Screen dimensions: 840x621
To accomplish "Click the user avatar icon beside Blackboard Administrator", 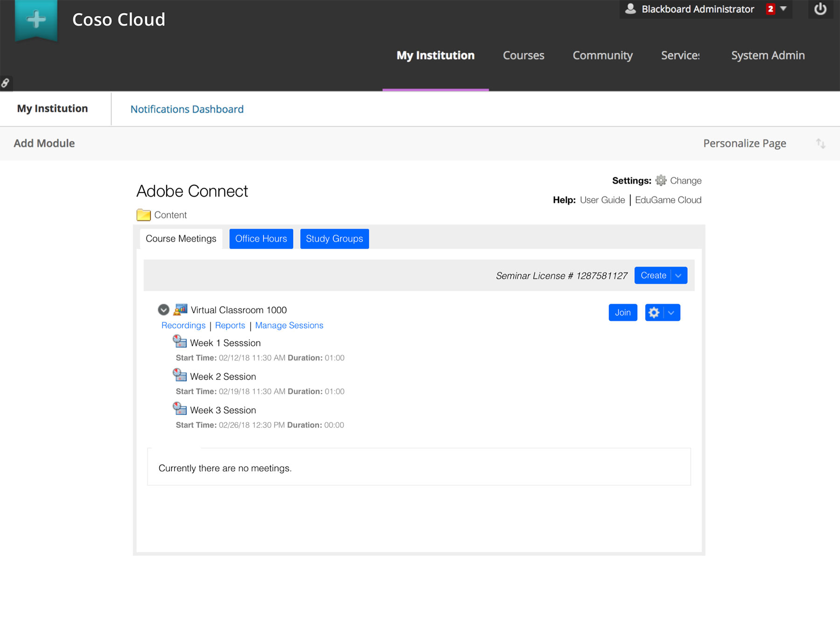I will tap(630, 9).
